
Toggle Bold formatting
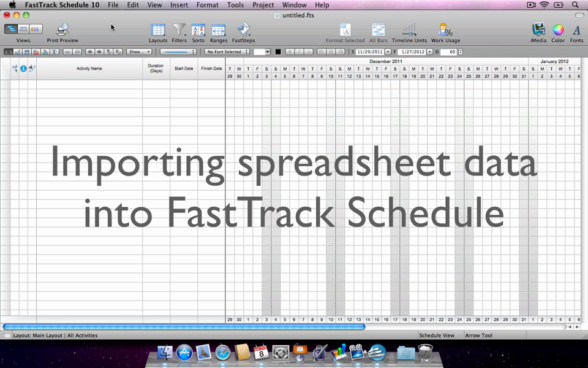click(290, 52)
